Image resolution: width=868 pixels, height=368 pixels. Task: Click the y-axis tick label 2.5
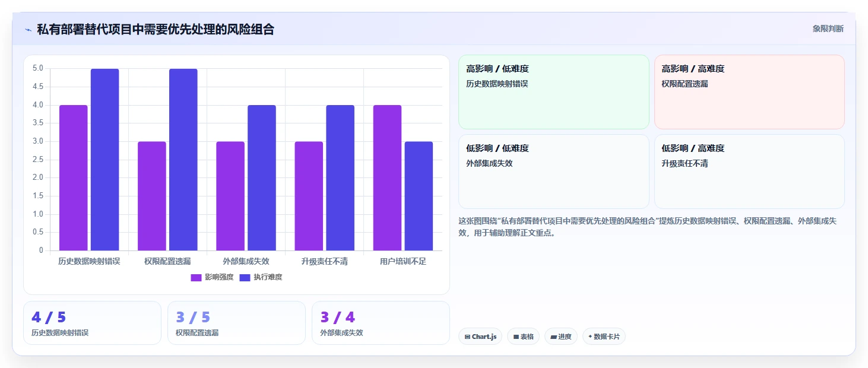point(38,159)
